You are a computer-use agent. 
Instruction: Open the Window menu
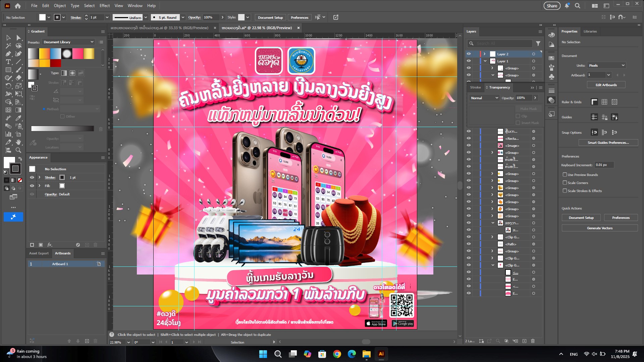[135, 6]
